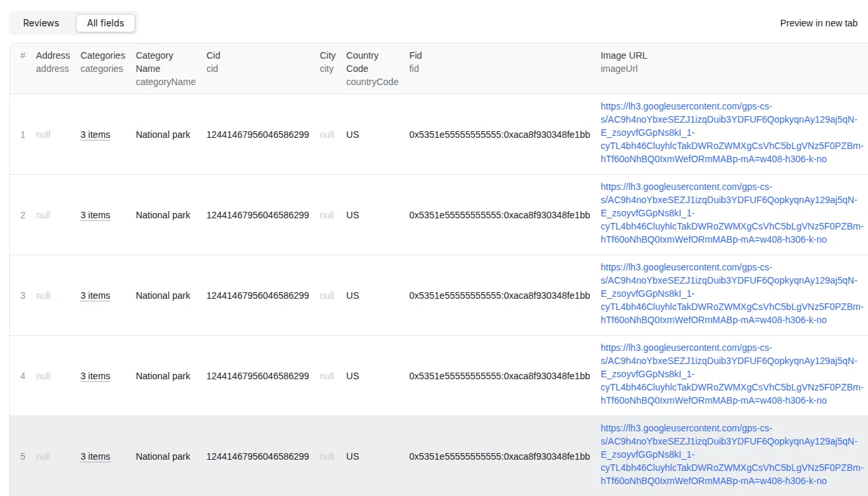This screenshot has height=496, width=868.
Task: Click the Country Code column header
Action: [x=362, y=62]
